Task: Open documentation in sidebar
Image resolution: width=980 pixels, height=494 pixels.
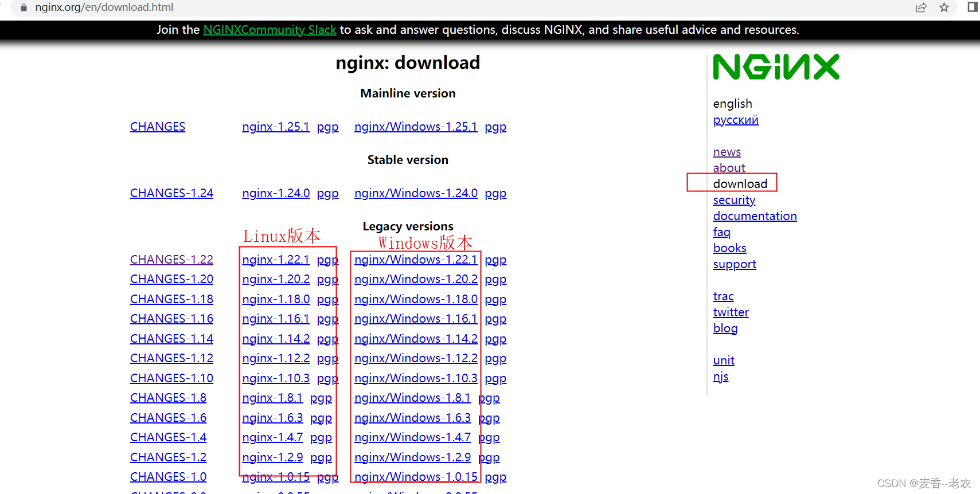Action: coord(755,216)
